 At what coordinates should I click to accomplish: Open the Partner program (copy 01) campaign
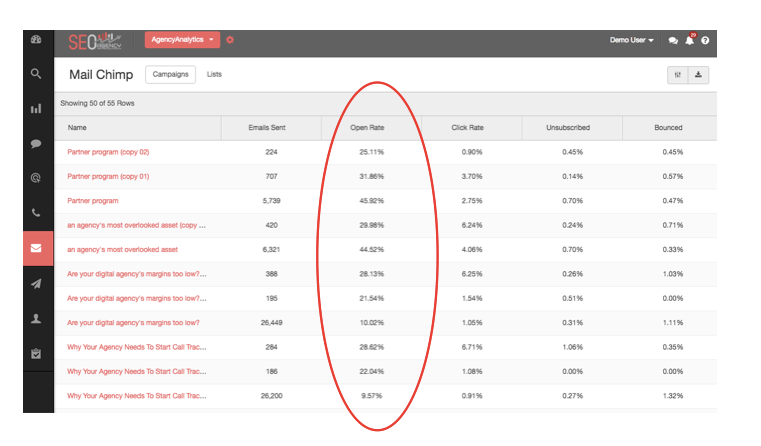108,176
